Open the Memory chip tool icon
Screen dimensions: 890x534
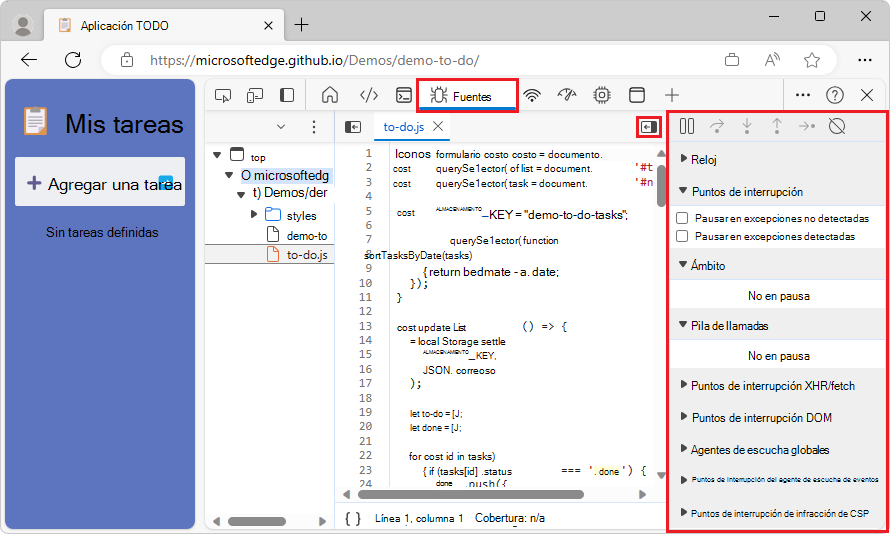[602, 95]
